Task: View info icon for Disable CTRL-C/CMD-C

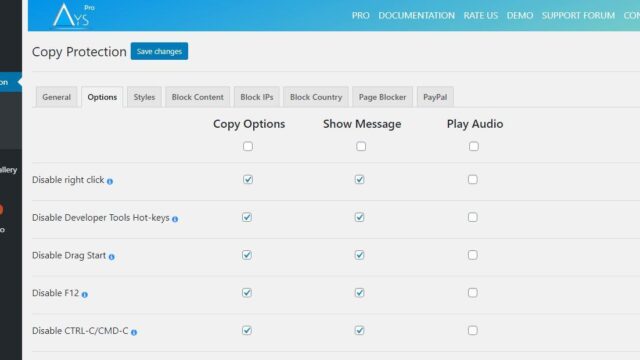Action: [x=134, y=332]
